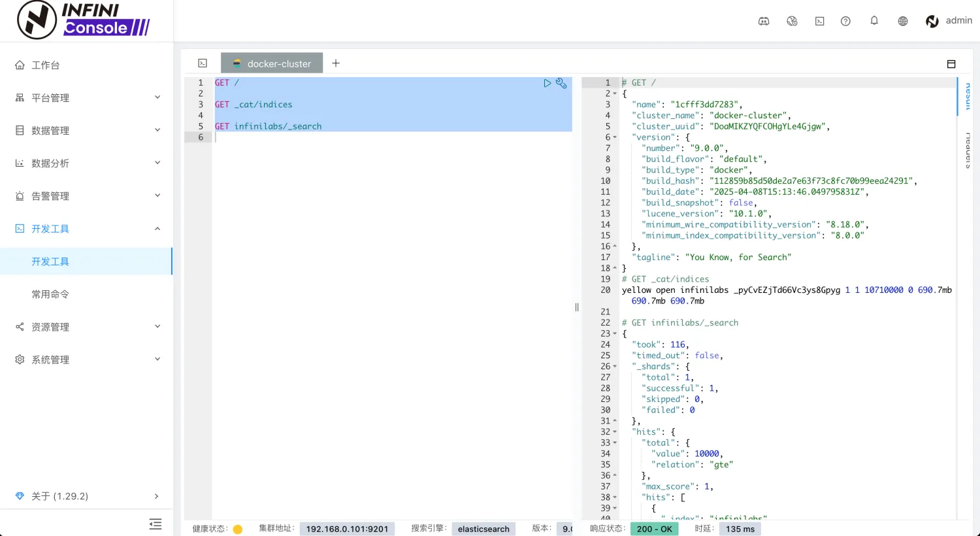980x536 pixels.
Task: Click the INFINI Console logo
Action: pyautogui.click(x=84, y=20)
